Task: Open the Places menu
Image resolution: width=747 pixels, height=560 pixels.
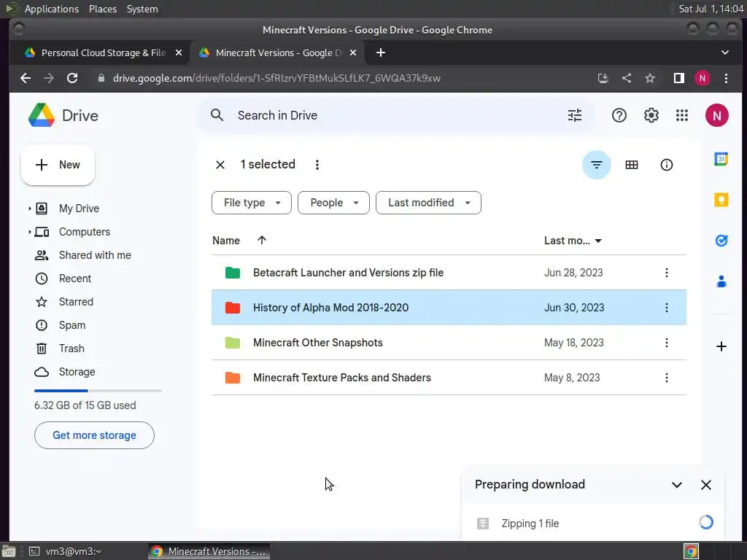Action: coord(102,9)
